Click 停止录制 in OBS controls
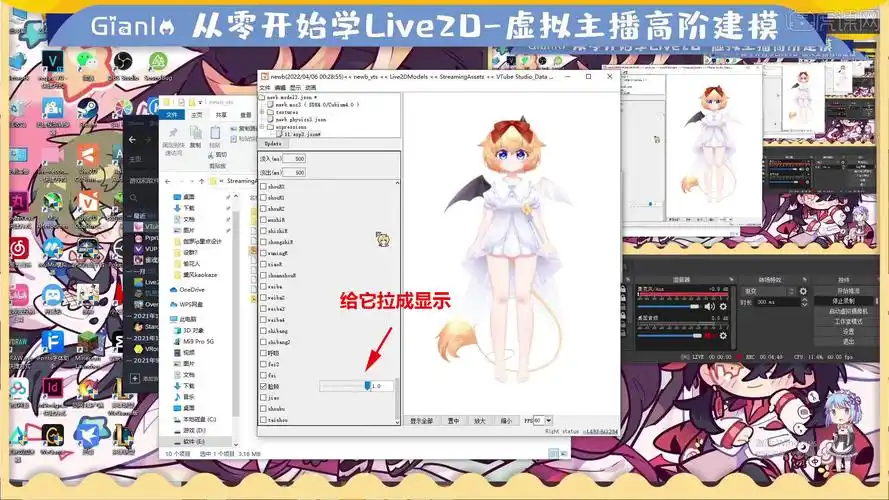This screenshot has height=500, width=889. tap(844, 301)
